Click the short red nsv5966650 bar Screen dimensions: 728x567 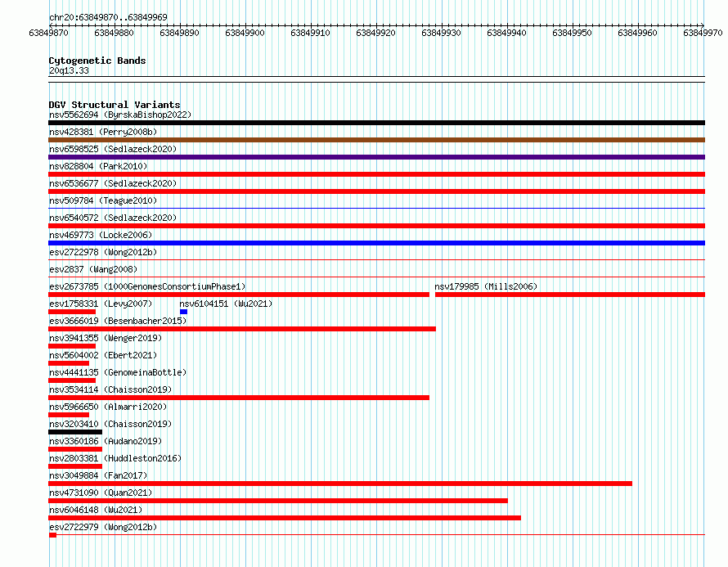[69, 415]
